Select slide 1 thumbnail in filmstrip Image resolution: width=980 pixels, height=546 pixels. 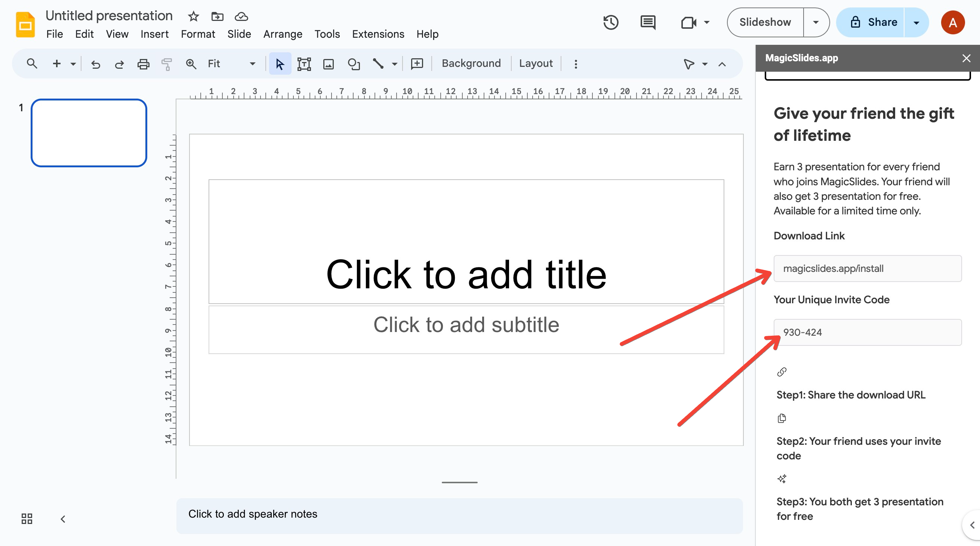point(89,133)
